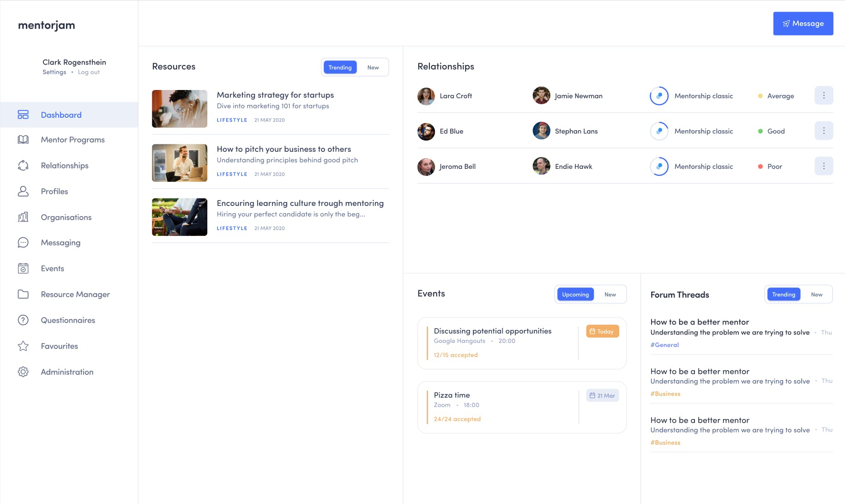Click the Message button
This screenshot has height=504, width=845.
click(x=803, y=24)
